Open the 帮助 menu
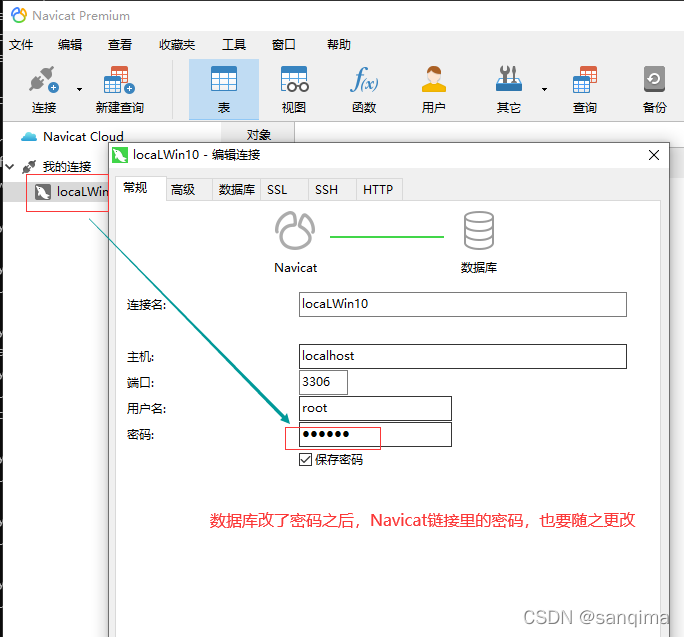Image resolution: width=684 pixels, height=637 pixels. tap(339, 45)
